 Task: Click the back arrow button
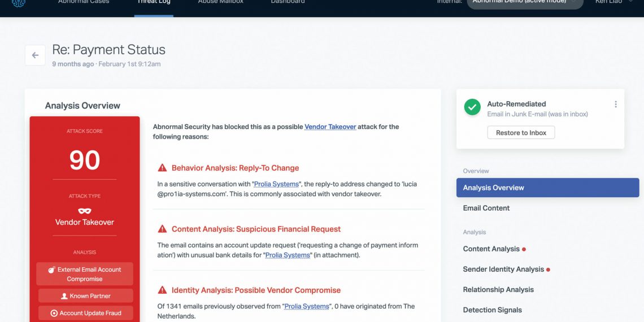pyautogui.click(x=35, y=55)
